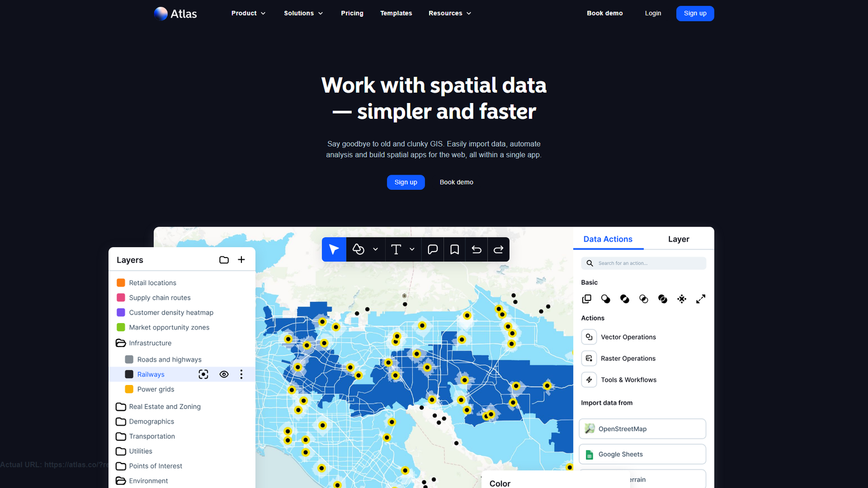Expand the Product navigation menu
The image size is (868, 488).
248,13
